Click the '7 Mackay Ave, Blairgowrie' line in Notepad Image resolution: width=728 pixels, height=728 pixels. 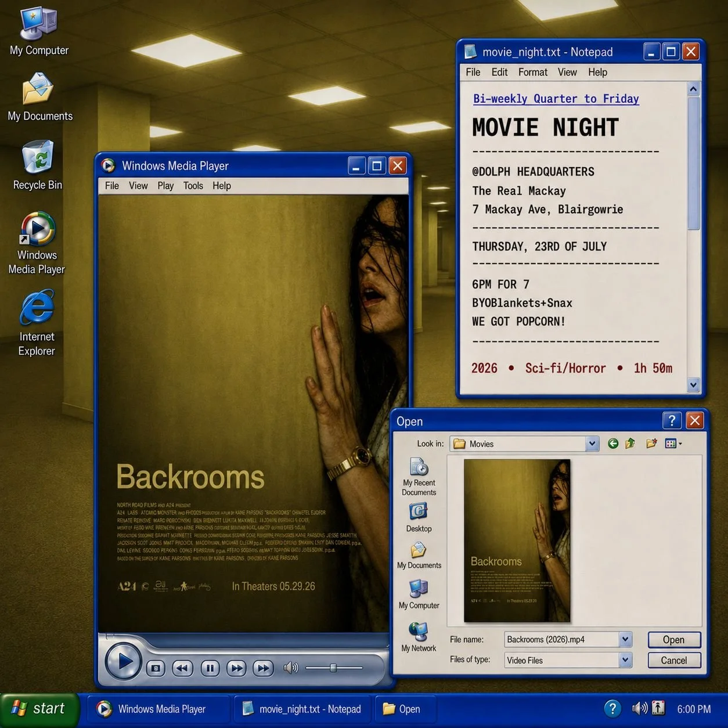547,210
